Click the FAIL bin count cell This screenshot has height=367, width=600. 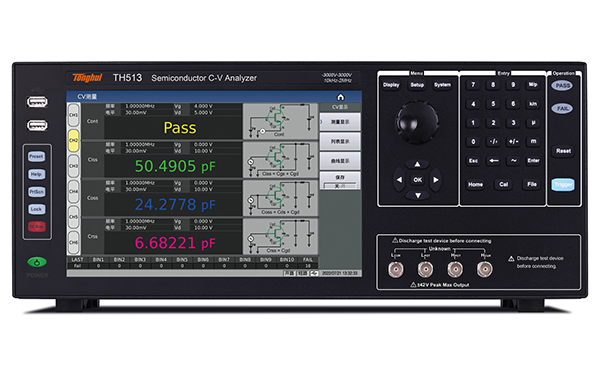[x=307, y=266]
